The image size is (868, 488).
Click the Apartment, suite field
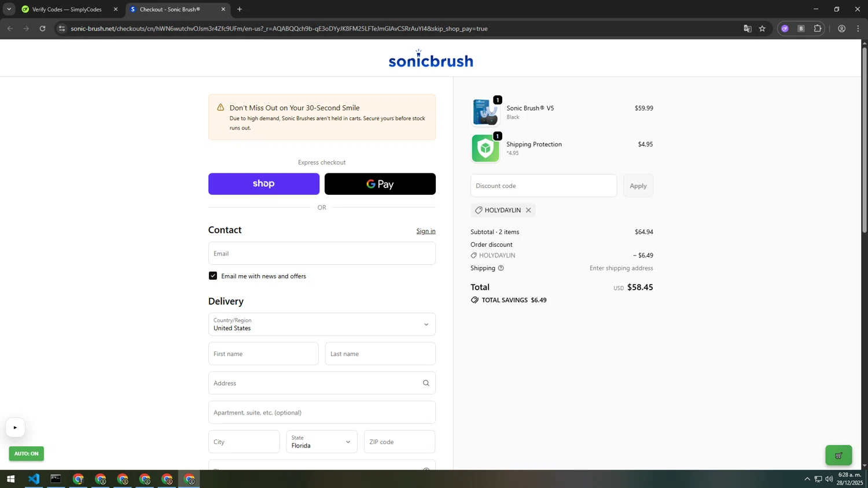pyautogui.click(x=322, y=412)
